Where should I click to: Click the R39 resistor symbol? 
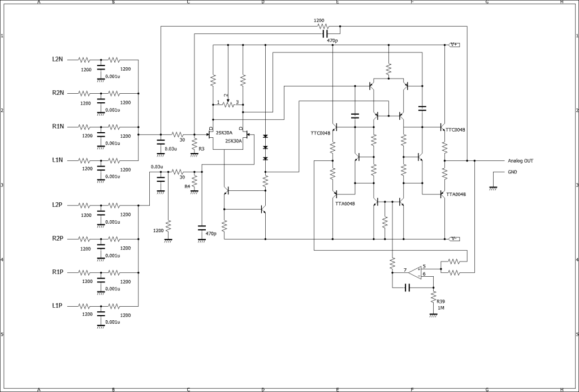coord(433,297)
